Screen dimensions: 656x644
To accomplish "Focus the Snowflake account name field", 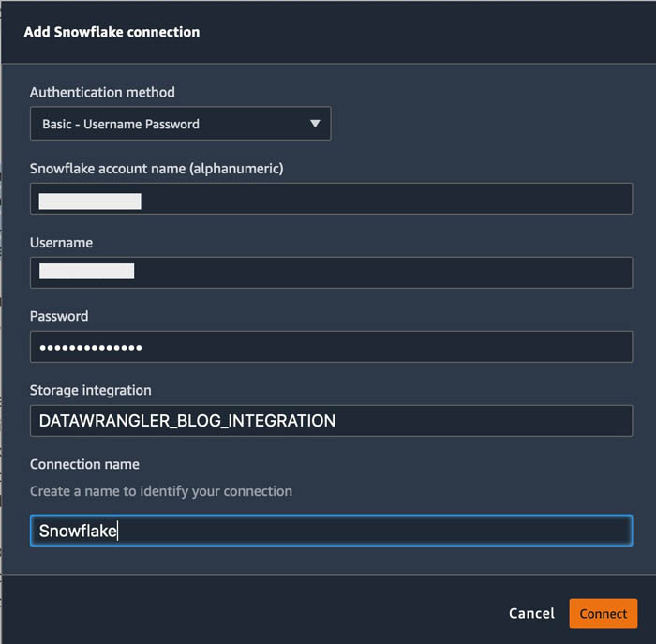I will 331,199.
